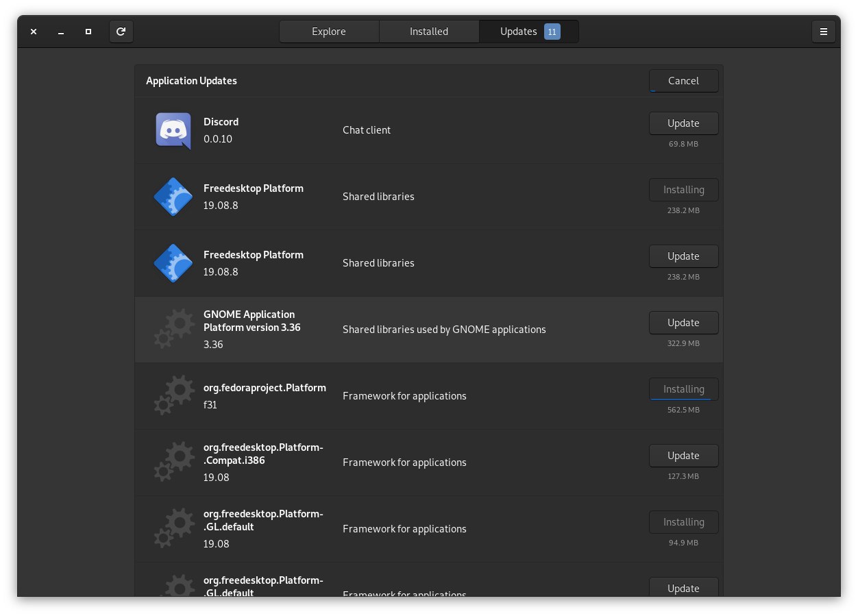Screen dimensions: 858x616
Task: Click the Discord app icon
Action: (173, 130)
